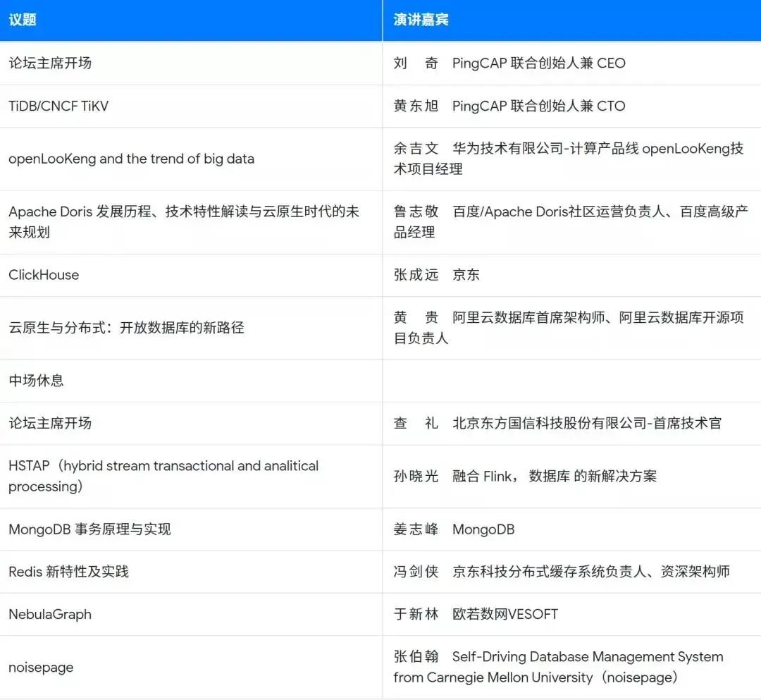Click the openLooKeng trend of big data topic

pos(191,159)
